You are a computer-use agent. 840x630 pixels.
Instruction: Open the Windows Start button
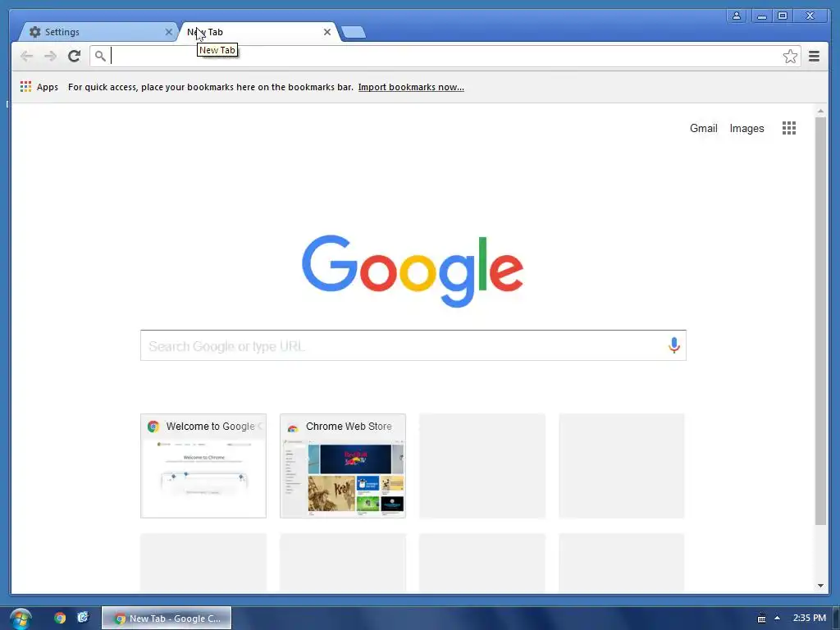pyautogui.click(x=21, y=619)
